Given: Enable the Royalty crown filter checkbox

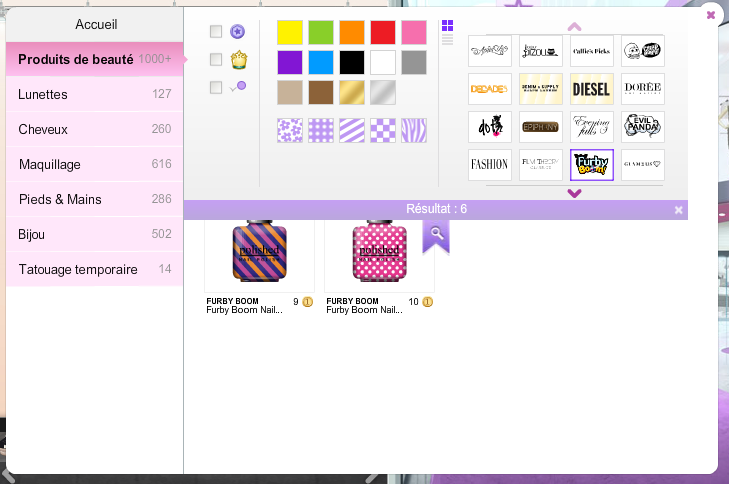Looking at the screenshot, I should pyautogui.click(x=216, y=59).
